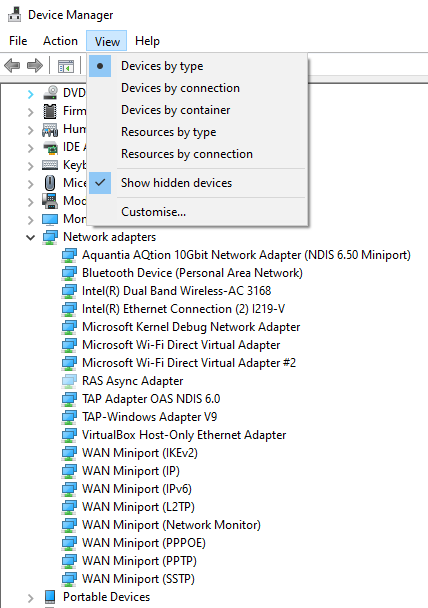
Task: Choose Resources by connection view
Action: [x=198, y=154]
